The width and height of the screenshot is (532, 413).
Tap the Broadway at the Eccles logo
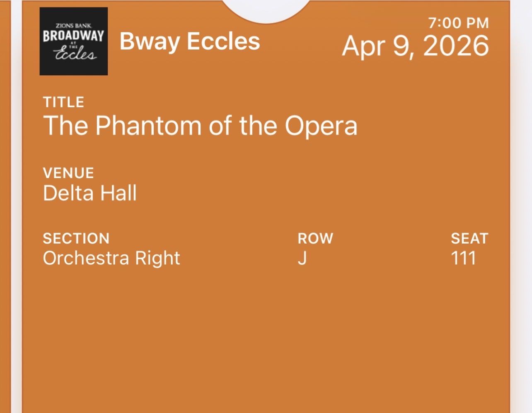coord(73,41)
